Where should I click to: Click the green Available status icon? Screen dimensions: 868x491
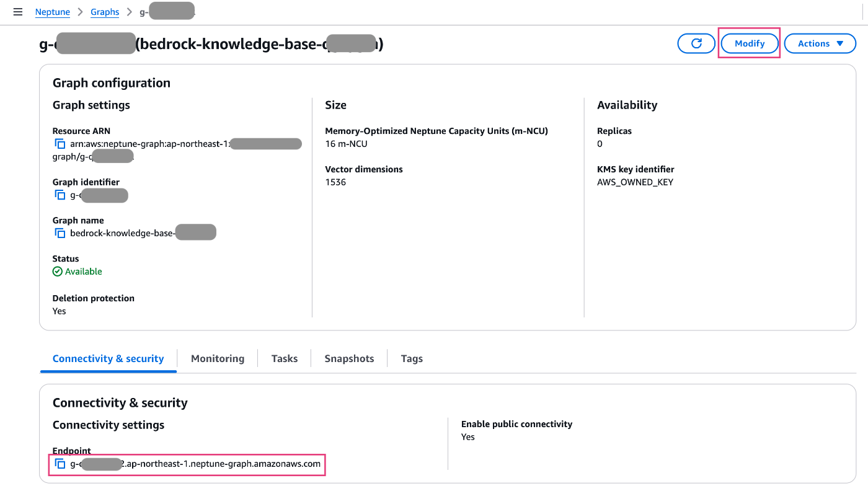pos(58,272)
